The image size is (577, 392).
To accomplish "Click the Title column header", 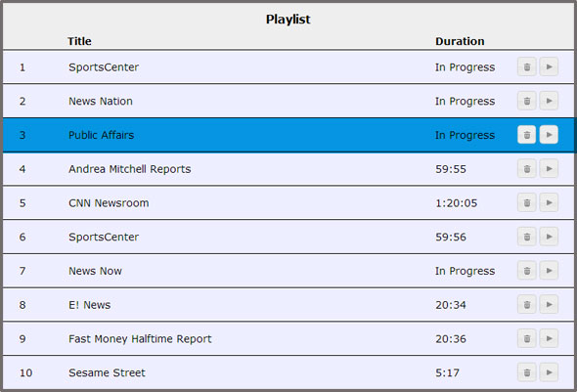I will (79, 41).
